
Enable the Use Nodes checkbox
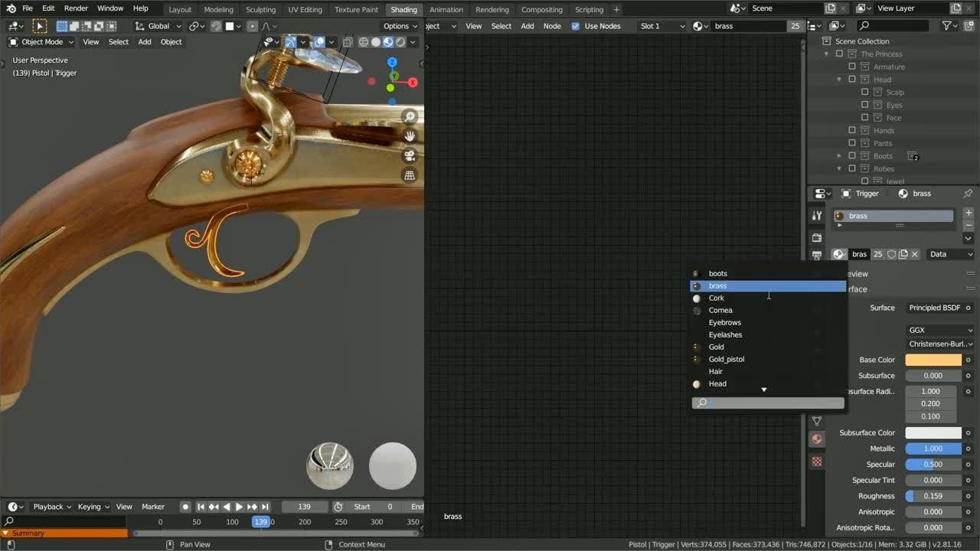pyautogui.click(x=575, y=25)
